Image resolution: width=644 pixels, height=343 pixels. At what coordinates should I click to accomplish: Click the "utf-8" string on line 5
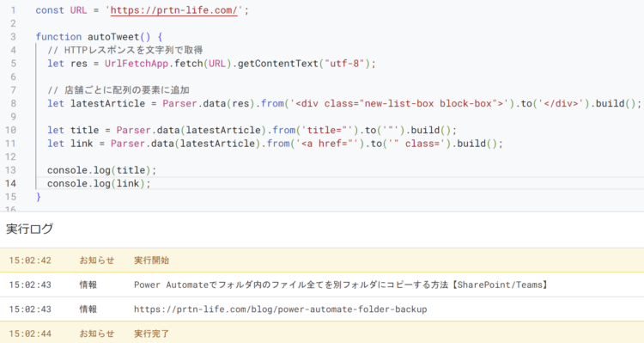click(x=344, y=64)
